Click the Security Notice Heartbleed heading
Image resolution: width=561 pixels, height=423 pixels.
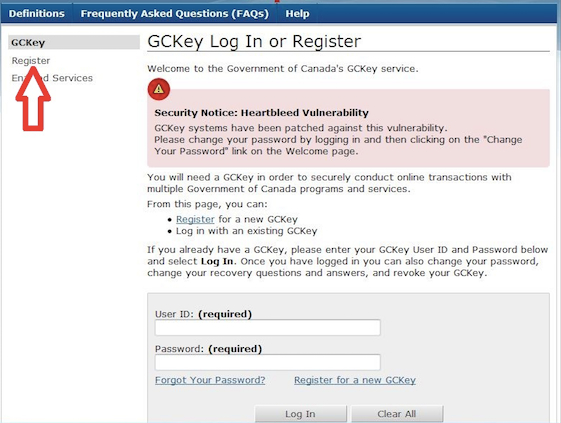click(x=262, y=113)
